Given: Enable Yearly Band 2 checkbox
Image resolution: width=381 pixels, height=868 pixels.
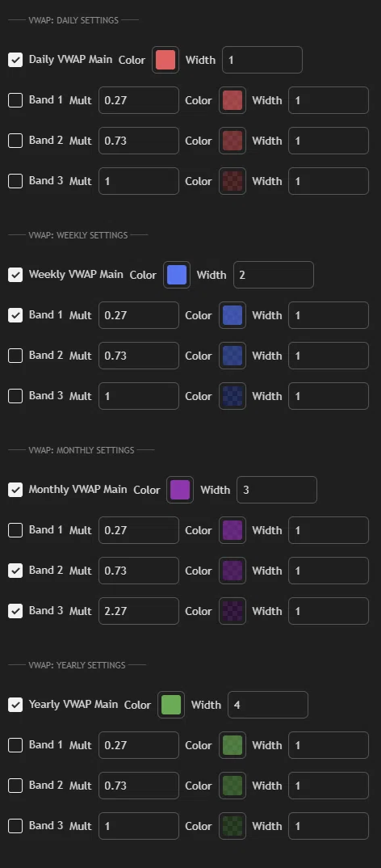Looking at the screenshot, I should [15, 785].
